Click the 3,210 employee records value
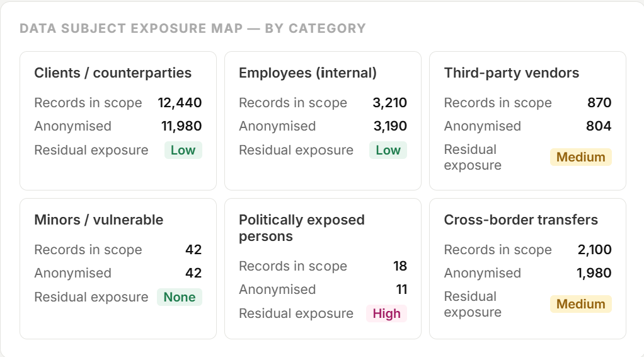 tap(390, 102)
